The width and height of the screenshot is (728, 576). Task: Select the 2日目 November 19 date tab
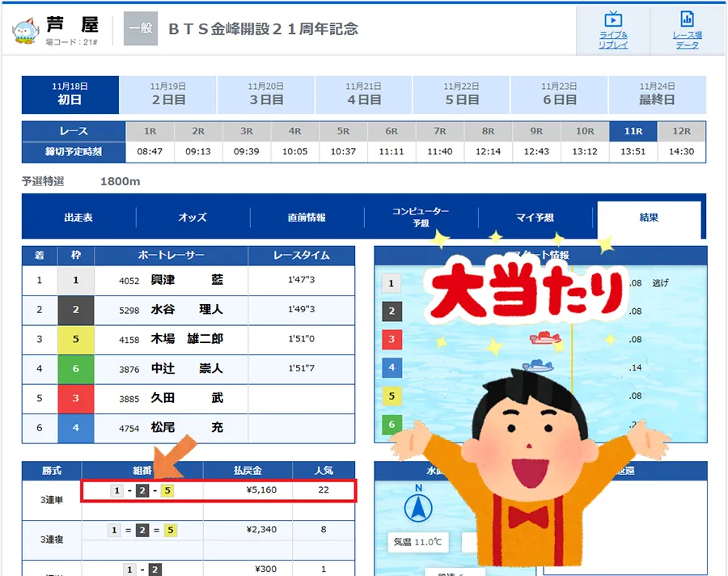tap(168, 94)
